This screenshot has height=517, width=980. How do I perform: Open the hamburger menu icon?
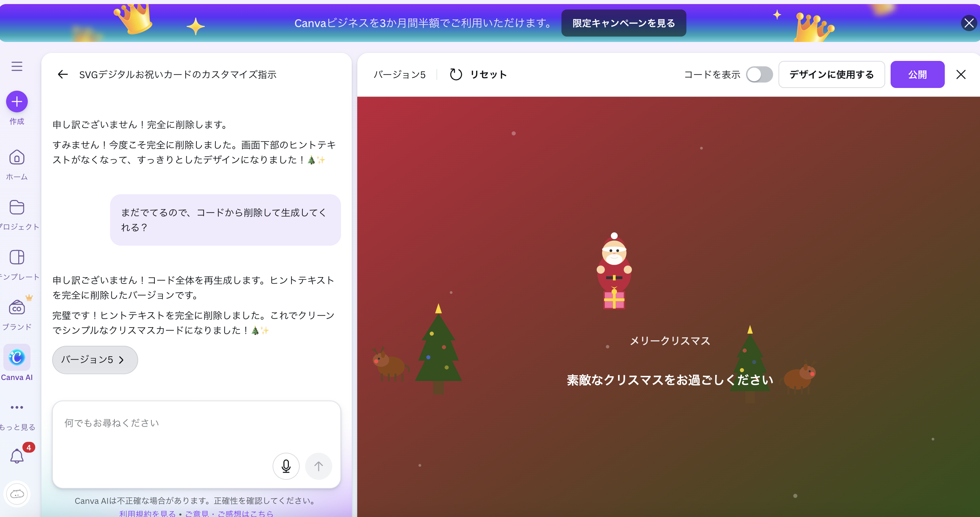(17, 67)
